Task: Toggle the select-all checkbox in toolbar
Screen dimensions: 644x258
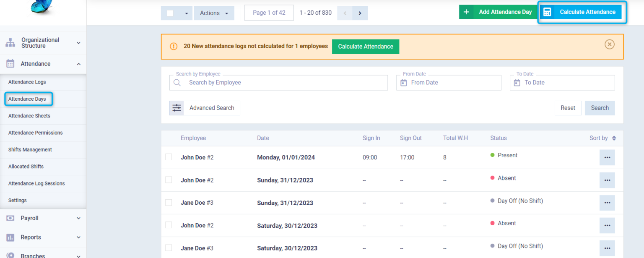Action: pyautogui.click(x=170, y=13)
